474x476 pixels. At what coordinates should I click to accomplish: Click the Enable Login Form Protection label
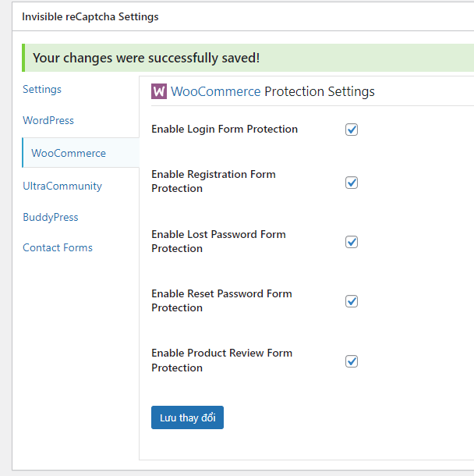tap(225, 130)
